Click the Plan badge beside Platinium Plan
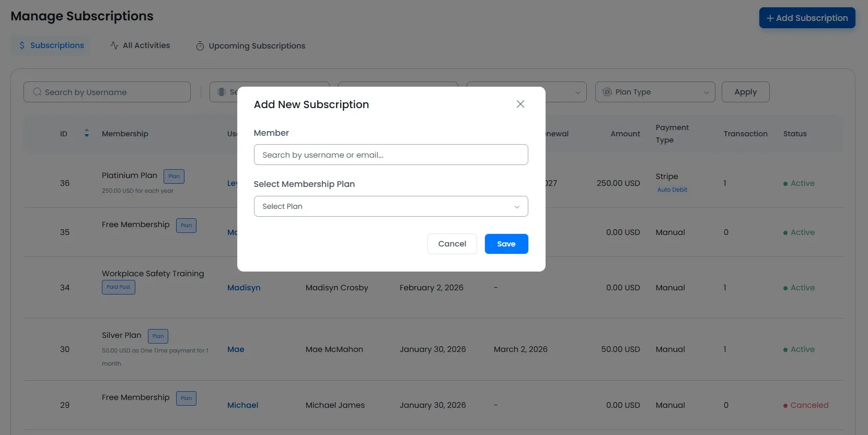Viewport: 868px width, 435px height. [x=174, y=176]
